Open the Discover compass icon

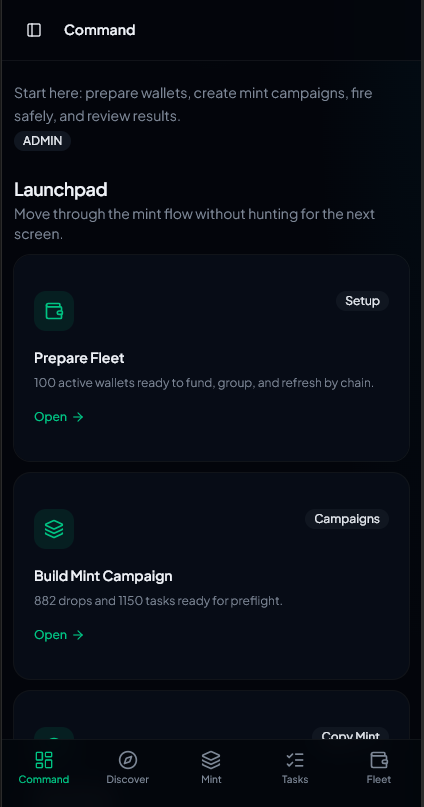[x=128, y=760]
